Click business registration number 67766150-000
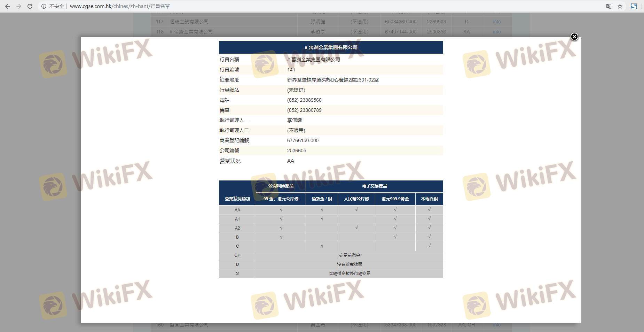The width and height of the screenshot is (644, 332). 303,140
